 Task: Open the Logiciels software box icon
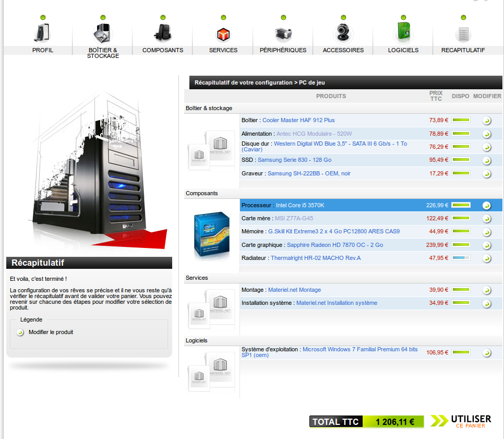(403, 32)
